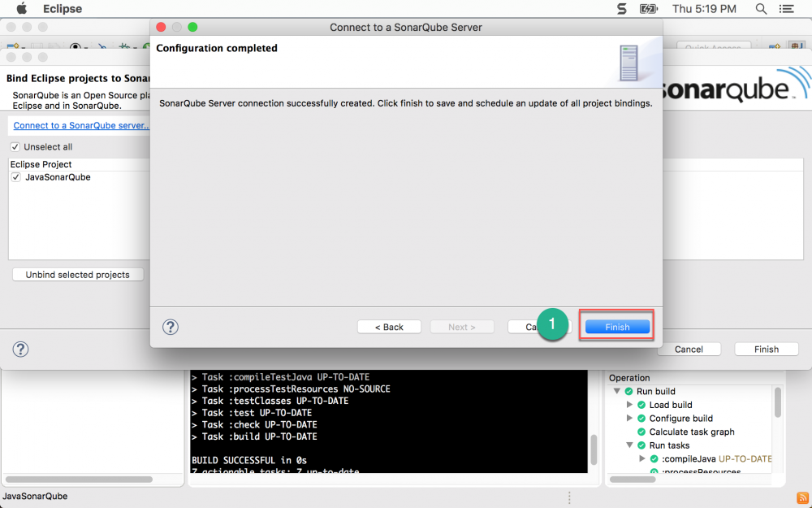
Task: Click the Operation panel vertical scrollbar
Action: click(x=777, y=402)
